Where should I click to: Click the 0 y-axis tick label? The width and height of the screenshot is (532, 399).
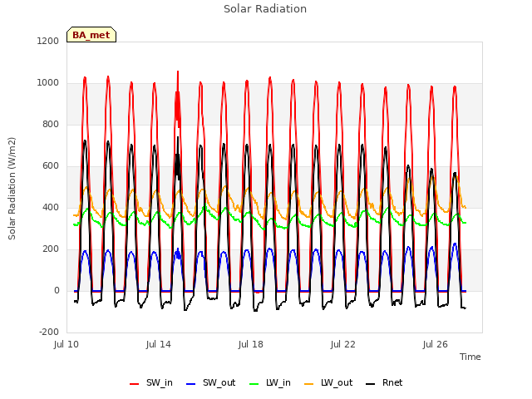(57, 290)
